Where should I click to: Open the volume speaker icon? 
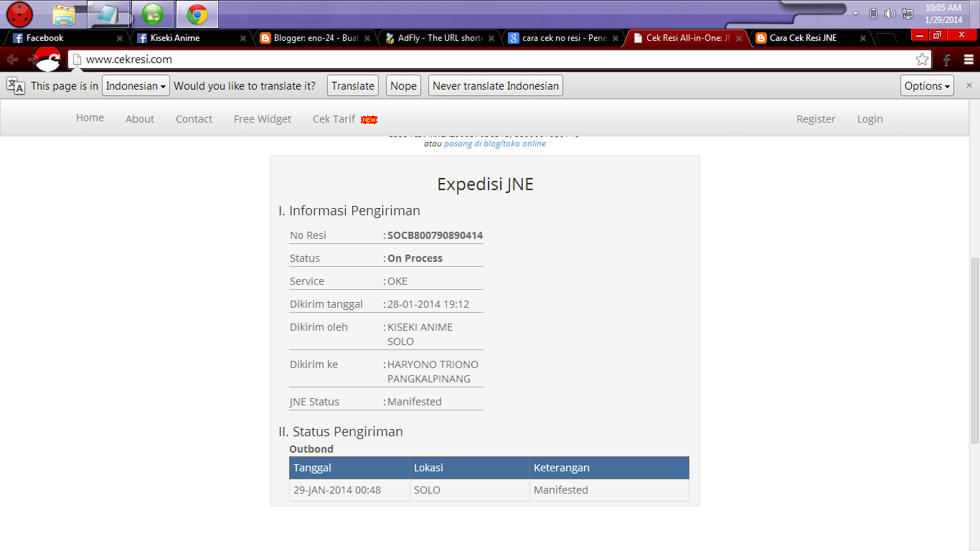[x=890, y=14]
